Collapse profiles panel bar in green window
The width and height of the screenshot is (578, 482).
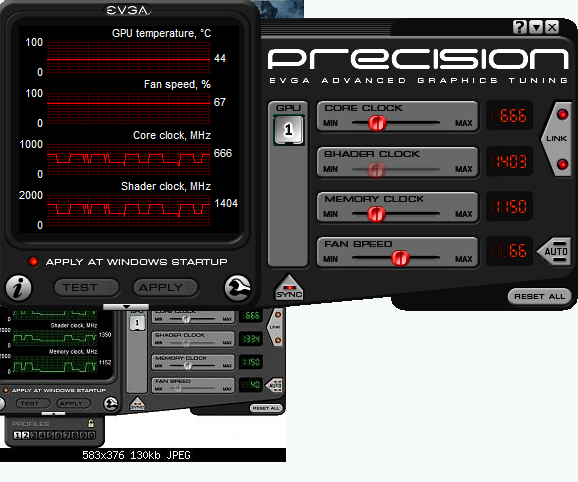point(53,413)
